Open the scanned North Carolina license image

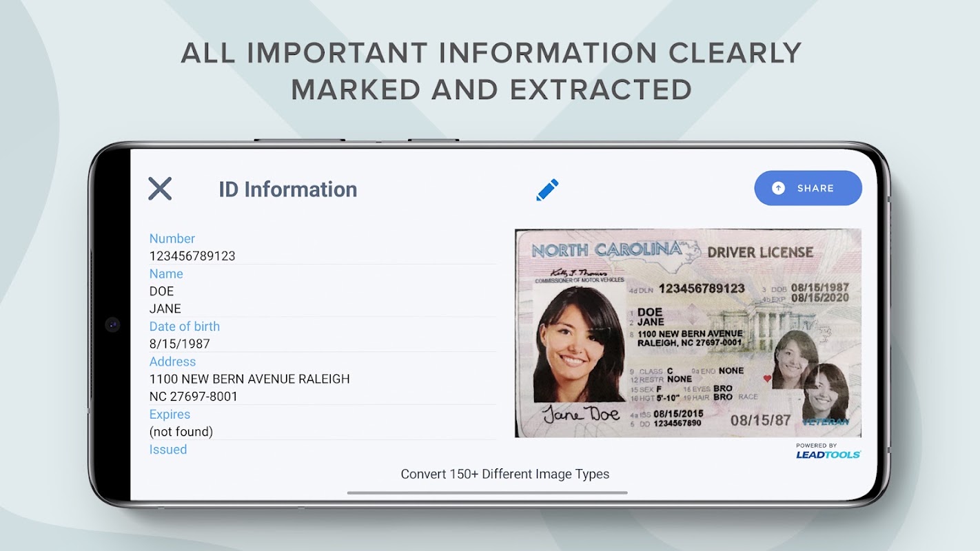[x=688, y=333]
